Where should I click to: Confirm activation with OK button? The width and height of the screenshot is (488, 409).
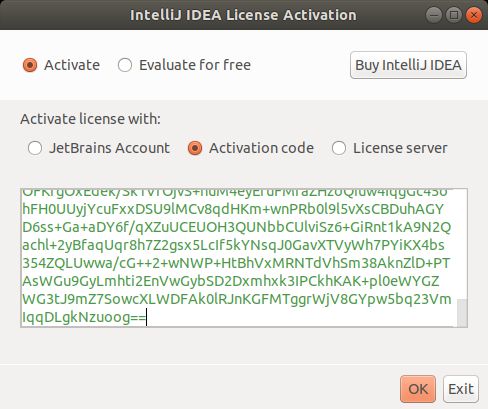click(x=418, y=389)
